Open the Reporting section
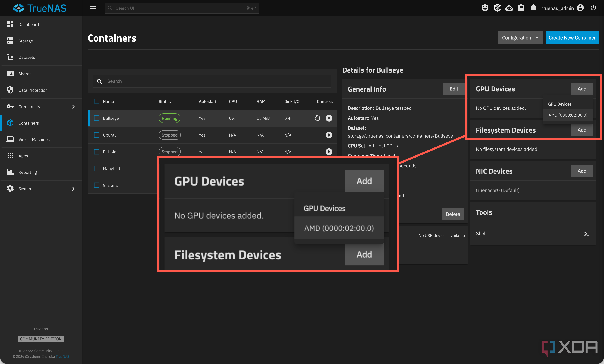 (x=41, y=172)
